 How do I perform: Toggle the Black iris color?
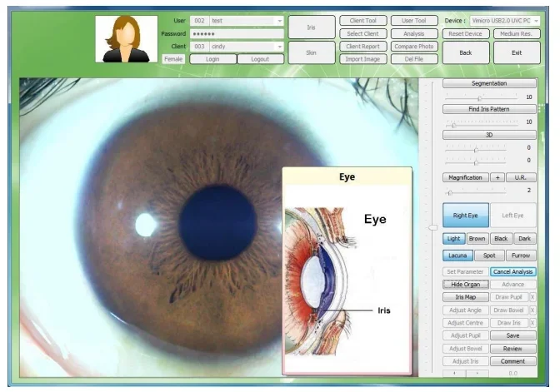tap(501, 239)
